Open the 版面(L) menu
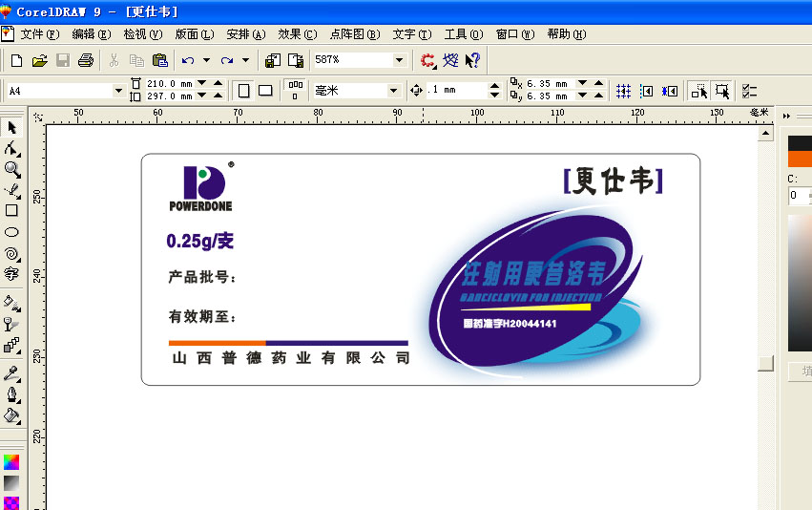Screen dimensions: 812x510 tap(195, 34)
